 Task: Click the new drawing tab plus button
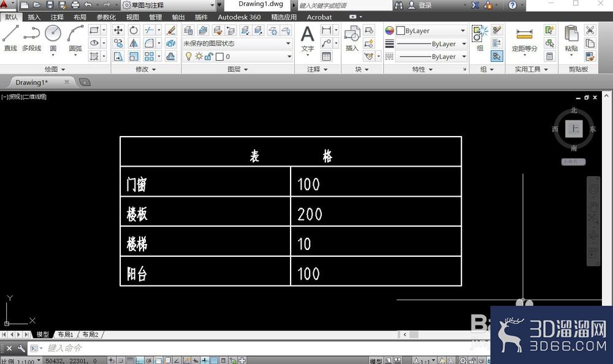pos(85,82)
